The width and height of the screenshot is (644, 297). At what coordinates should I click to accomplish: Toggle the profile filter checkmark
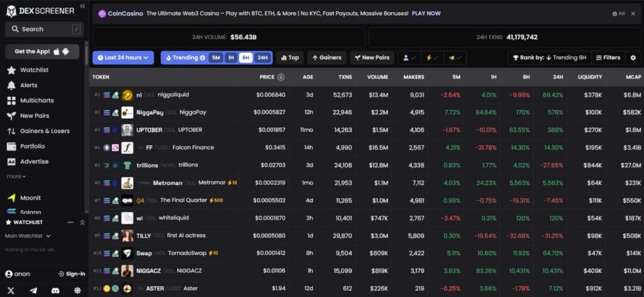409,58
